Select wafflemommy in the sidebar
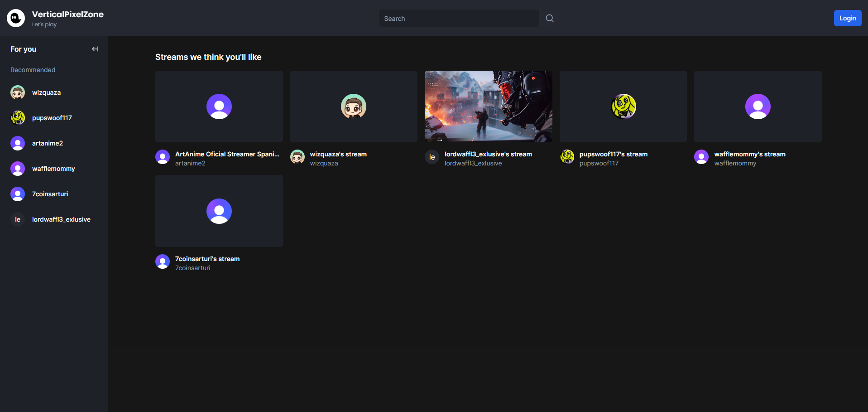Image resolution: width=868 pixels, height=412 pixels. (53, 169)
